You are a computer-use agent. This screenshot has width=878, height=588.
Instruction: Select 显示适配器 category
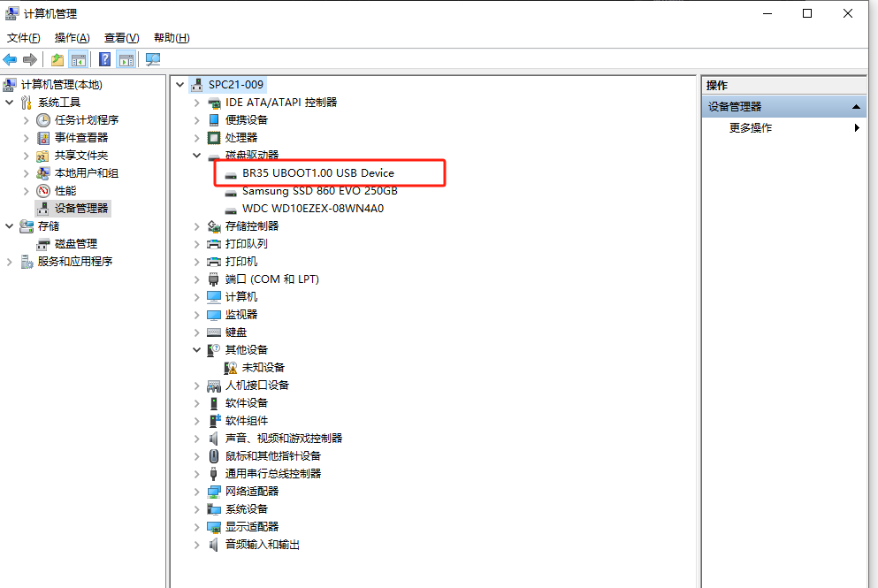tap(252, 527)
